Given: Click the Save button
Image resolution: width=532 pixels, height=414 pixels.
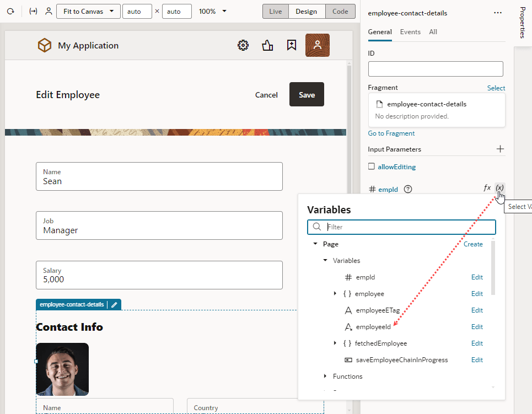Looking at the screenshot, I should tap(307, 94).
